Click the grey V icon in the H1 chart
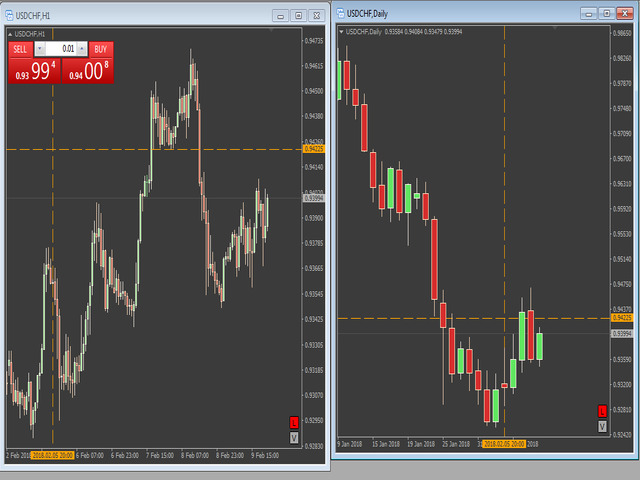 pos(294,438)
